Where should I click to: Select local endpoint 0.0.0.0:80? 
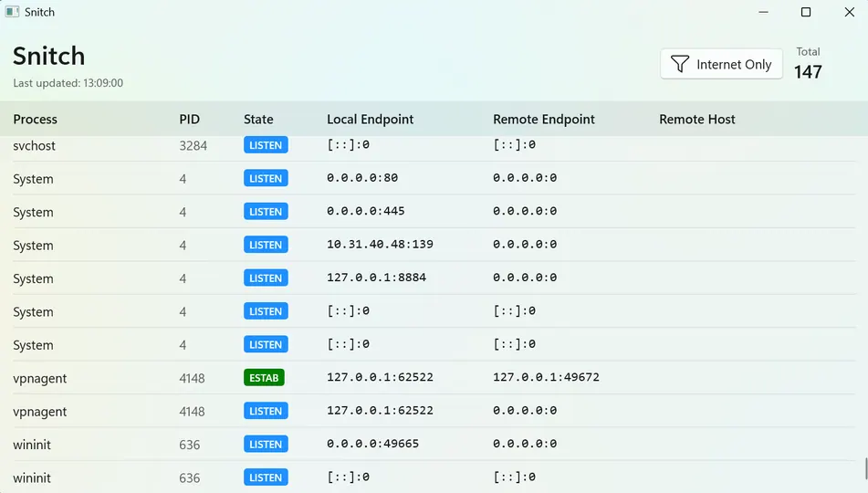click(x=362, y=178)
